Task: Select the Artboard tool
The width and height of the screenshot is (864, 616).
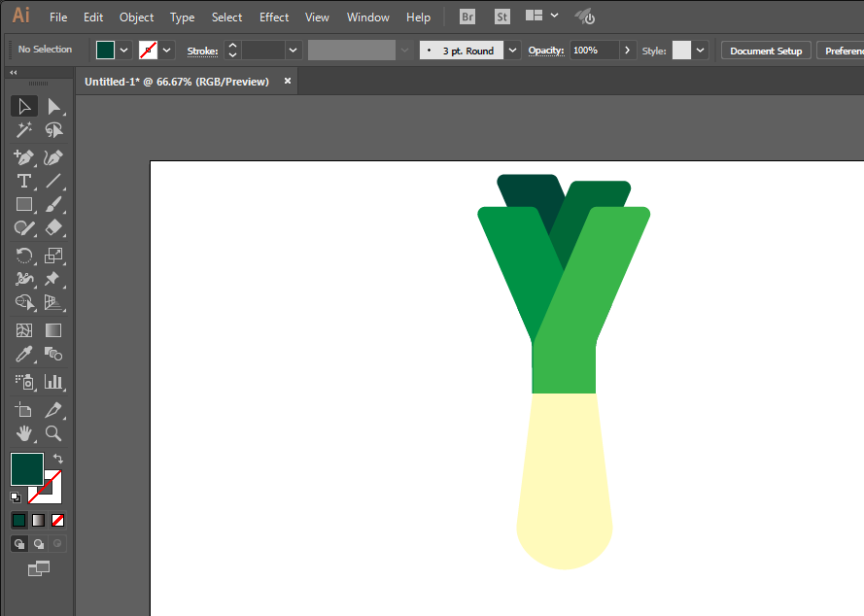Action: coord(24,410)
